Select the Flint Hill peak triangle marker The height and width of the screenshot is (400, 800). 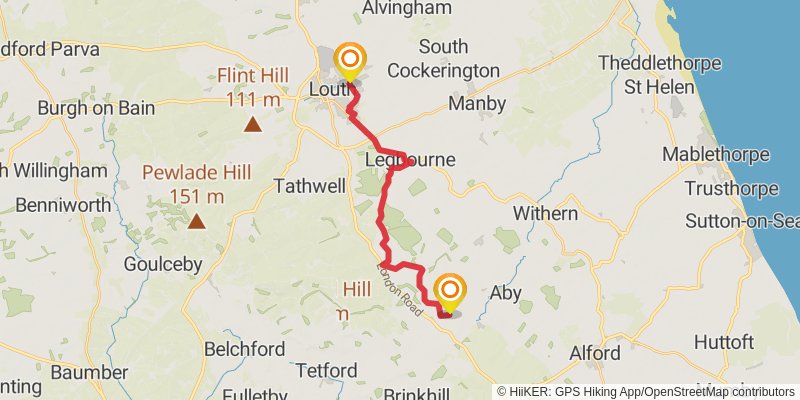click(253, 124)
